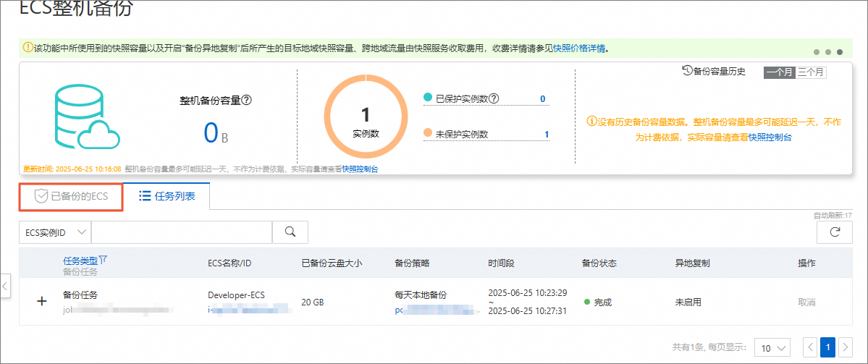This screenshot has width=868, height=364.
Task: Click help icon beside 已保护实例数
Action: (x=494, y=98)
